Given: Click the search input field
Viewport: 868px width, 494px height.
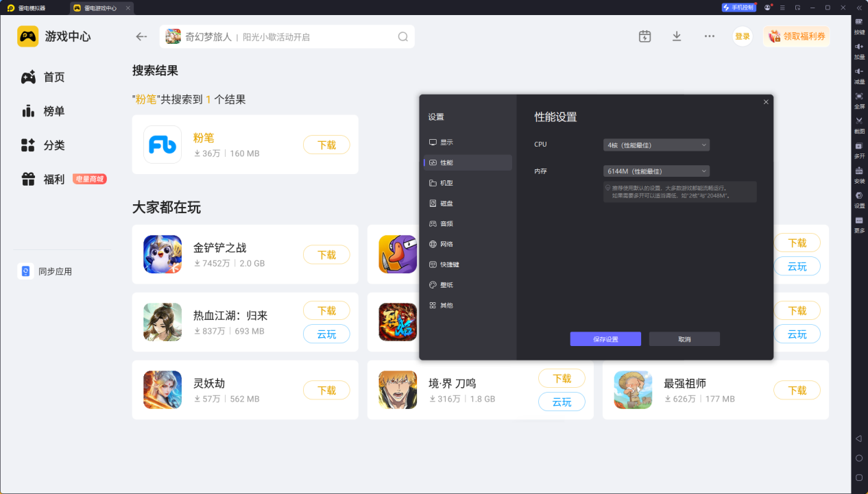Looking at the screenshot, I should (287, 37).
